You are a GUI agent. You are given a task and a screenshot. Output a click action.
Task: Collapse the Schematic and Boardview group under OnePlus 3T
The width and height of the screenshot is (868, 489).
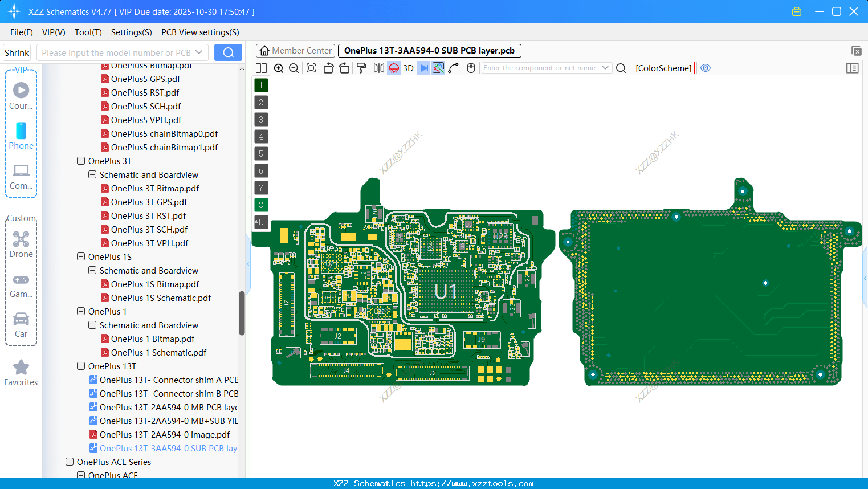(x=92, y=174)
